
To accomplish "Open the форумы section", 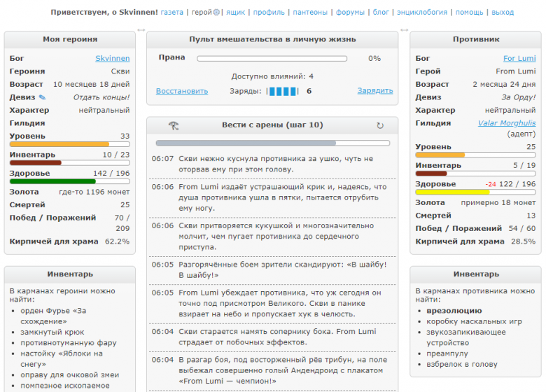I will point(350,13).
